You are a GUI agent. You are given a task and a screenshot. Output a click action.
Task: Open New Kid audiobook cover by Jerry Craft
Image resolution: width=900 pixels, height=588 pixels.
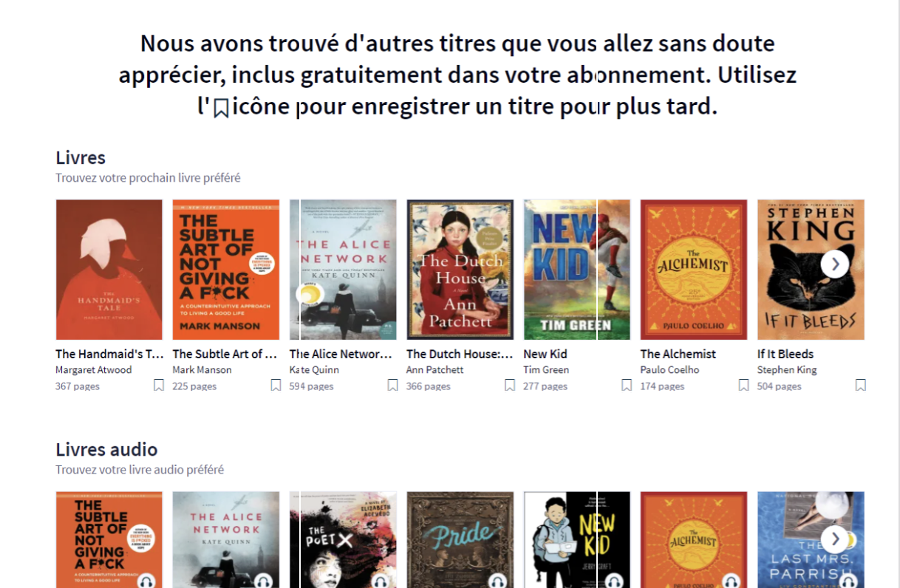click(x=577, y=540)
